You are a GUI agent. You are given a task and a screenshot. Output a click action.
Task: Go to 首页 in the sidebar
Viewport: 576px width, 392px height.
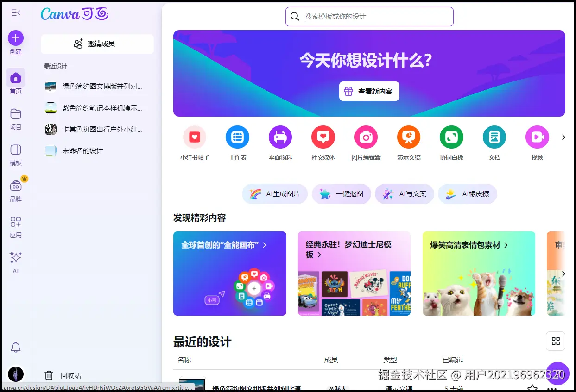pyautogui.click(x=16, y=82)
